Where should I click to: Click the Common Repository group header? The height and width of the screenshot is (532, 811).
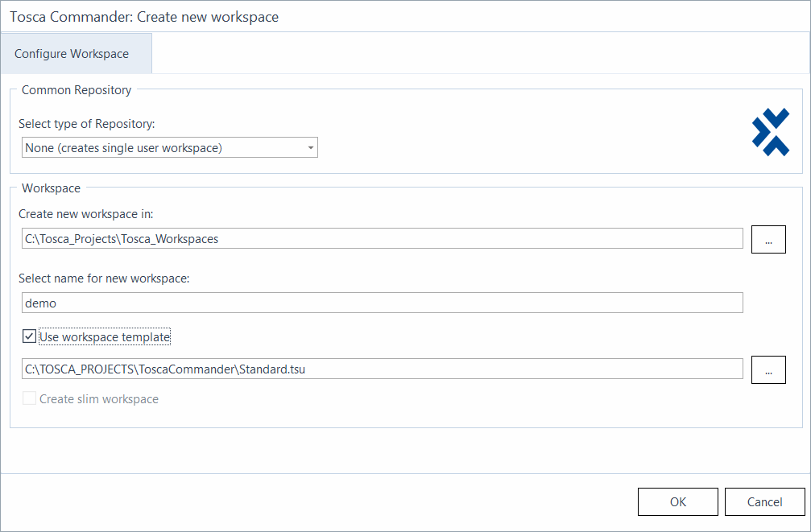pos(77,90)
